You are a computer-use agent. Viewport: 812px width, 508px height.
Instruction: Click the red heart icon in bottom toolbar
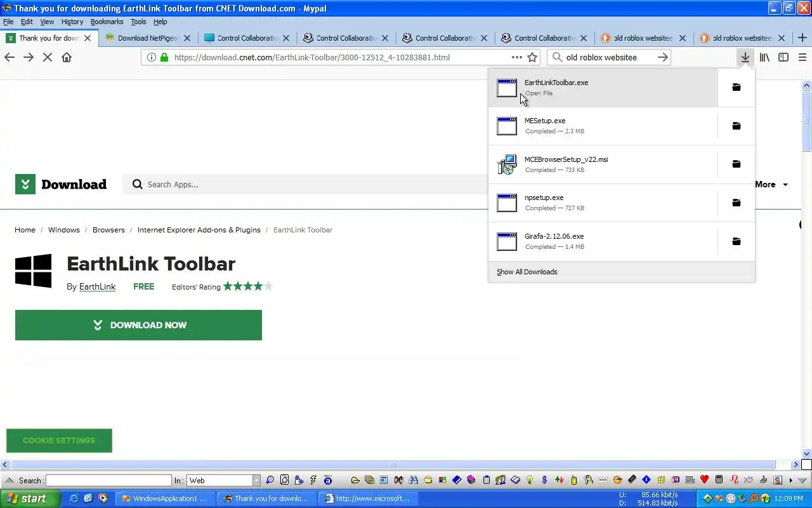[705, 480]
